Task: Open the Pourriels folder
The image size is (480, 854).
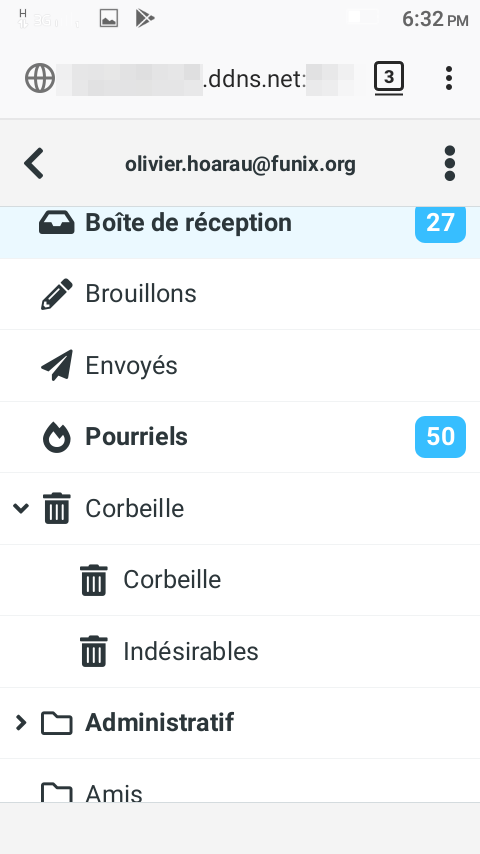Action: pyautogui.click(x=240, y=437)
